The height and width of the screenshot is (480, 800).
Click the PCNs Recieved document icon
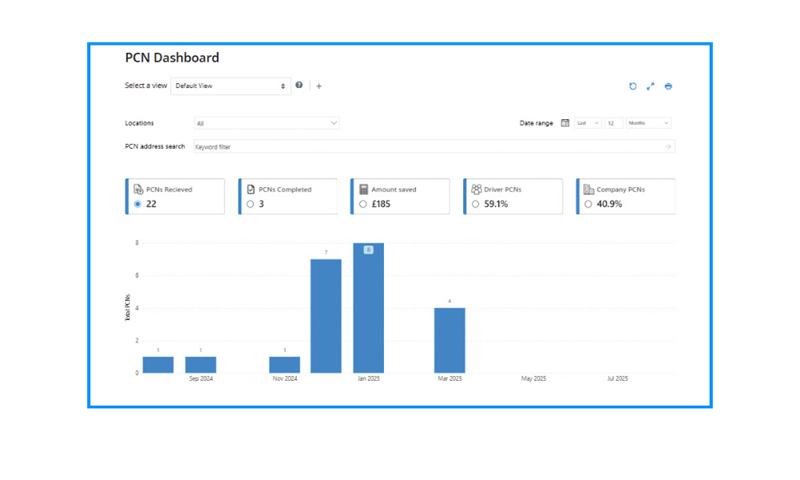pyautogui.click(x=138, y=189)
